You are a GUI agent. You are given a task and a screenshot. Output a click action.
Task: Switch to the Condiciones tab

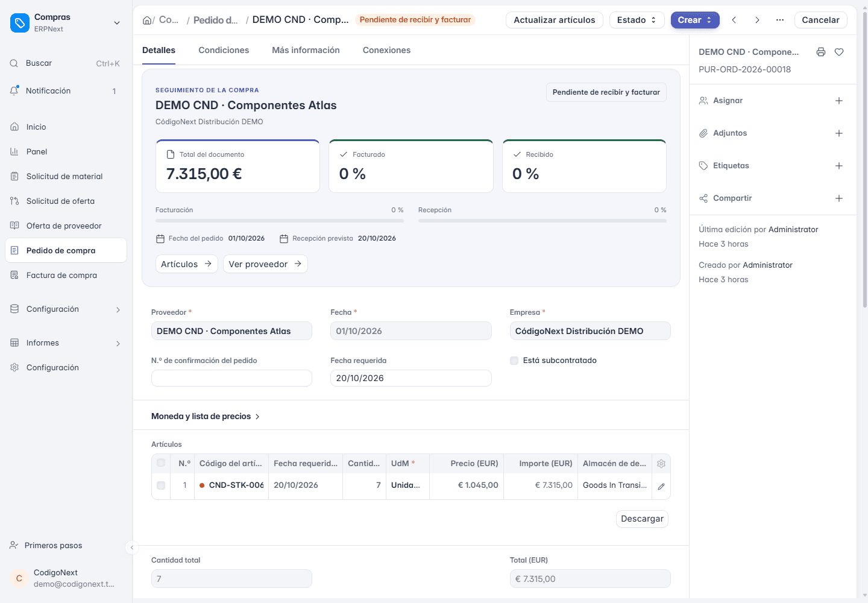[224, 50]
